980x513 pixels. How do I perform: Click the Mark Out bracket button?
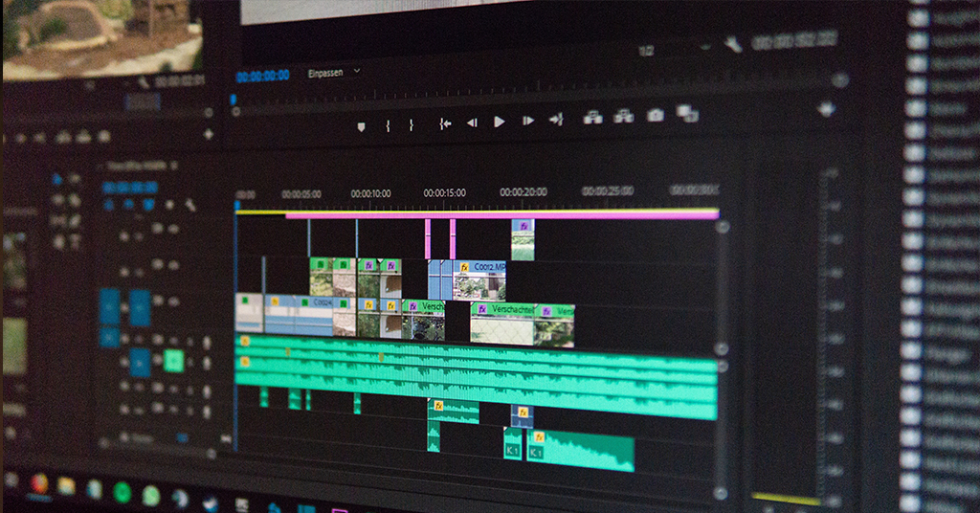412,125
